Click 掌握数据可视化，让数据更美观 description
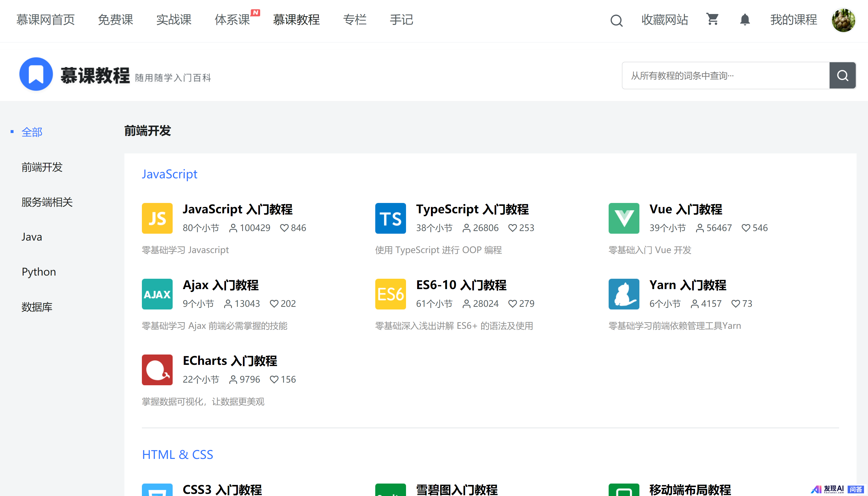Viewport: 868px width, 496px height. coord(203,402)
